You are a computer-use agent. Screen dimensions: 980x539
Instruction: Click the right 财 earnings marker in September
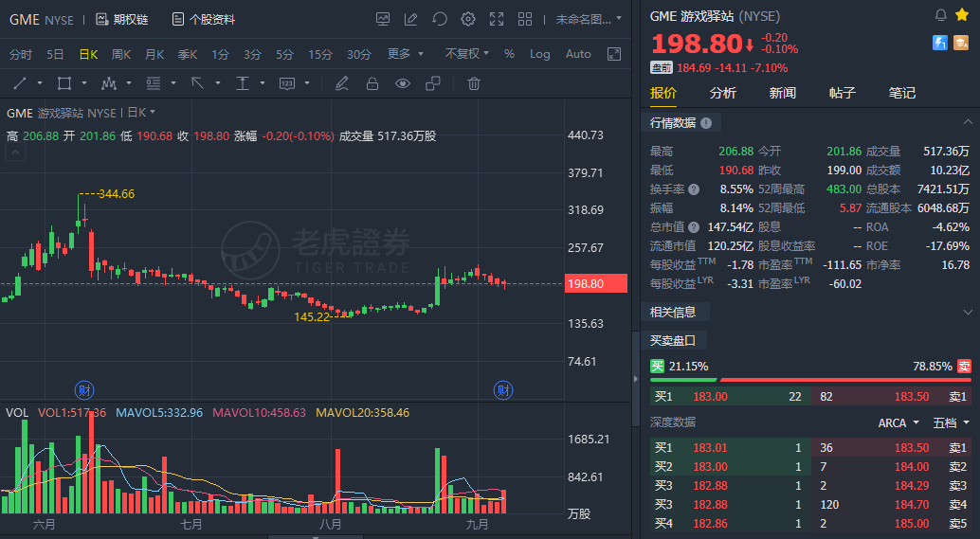[503, 390]
